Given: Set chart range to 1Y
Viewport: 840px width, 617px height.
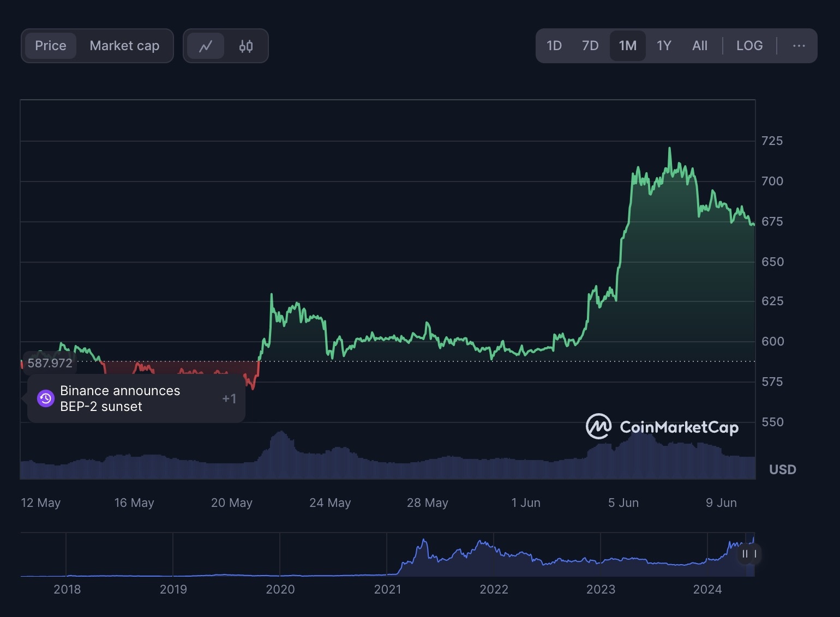Looking at the screenshot, I should click(x=663, y=46).
